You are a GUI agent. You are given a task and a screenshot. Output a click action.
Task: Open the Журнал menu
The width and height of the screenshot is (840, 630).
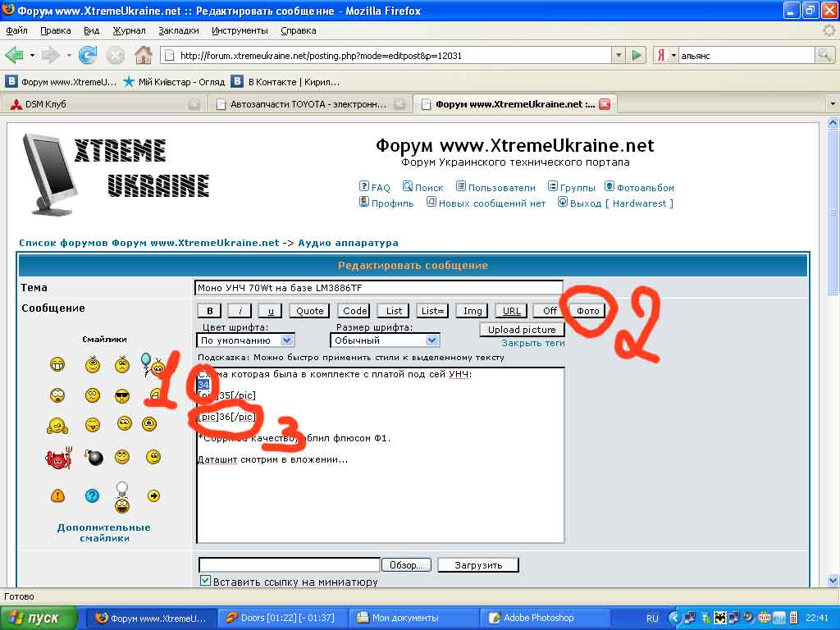129,30
